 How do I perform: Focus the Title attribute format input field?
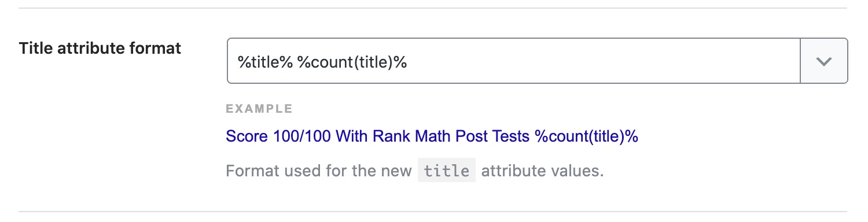coord(513,61)
